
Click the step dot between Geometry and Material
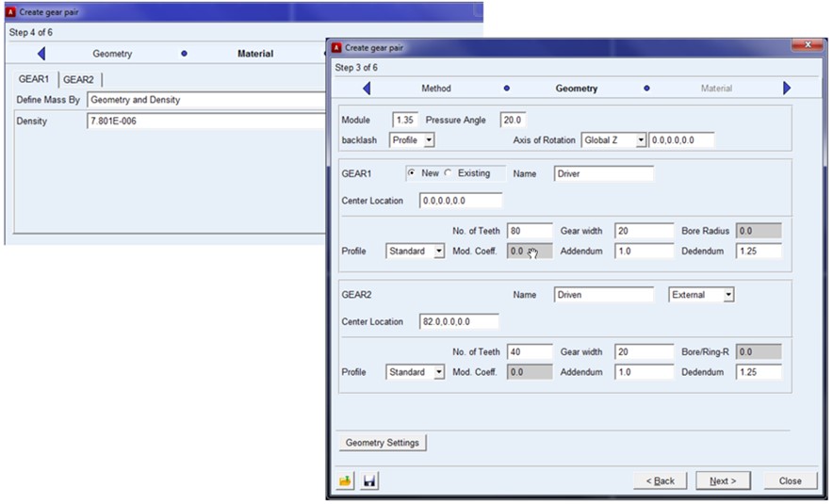coord(646,89)
